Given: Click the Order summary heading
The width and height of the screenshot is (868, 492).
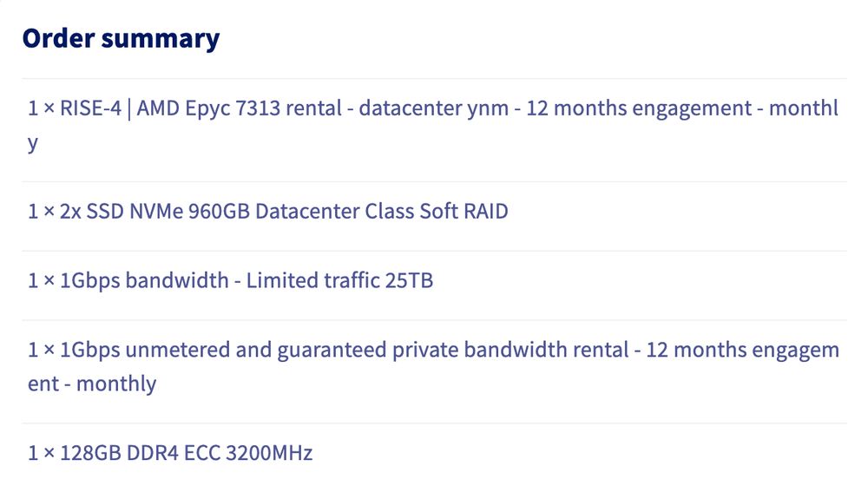Looking at the screenshot, I should tap(121, 39).
